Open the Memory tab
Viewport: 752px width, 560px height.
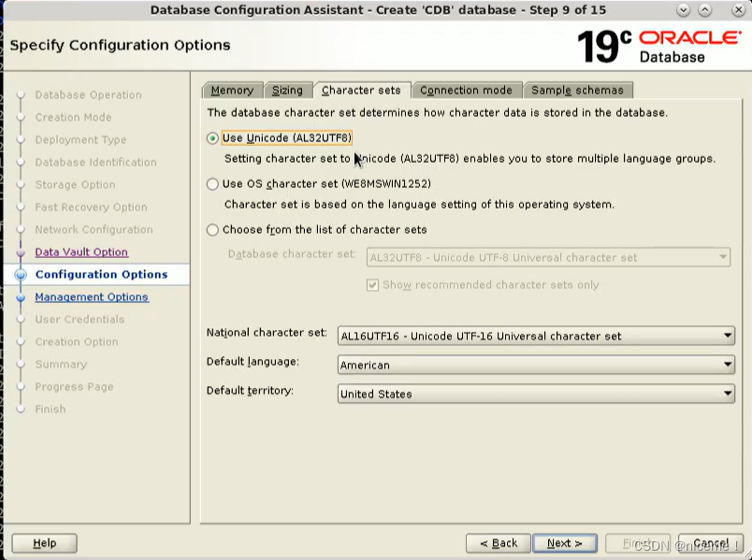click(232, 90)
